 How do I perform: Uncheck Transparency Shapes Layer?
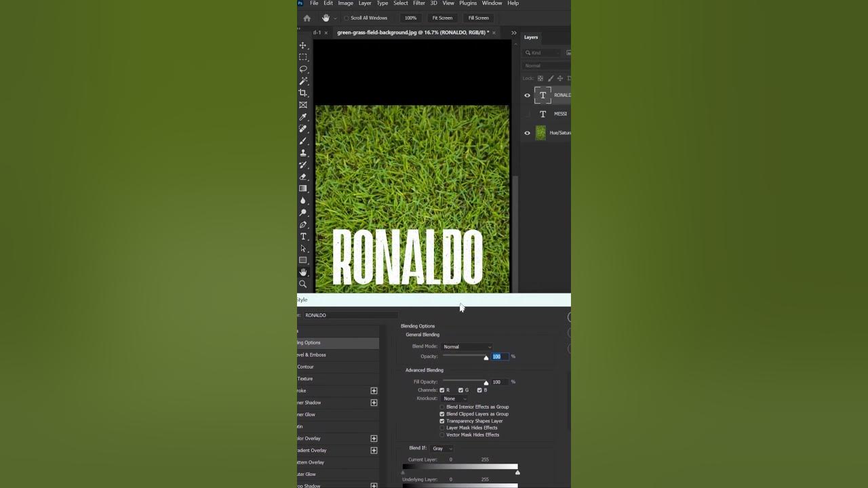pyautogui.click(x=442, y=421)
